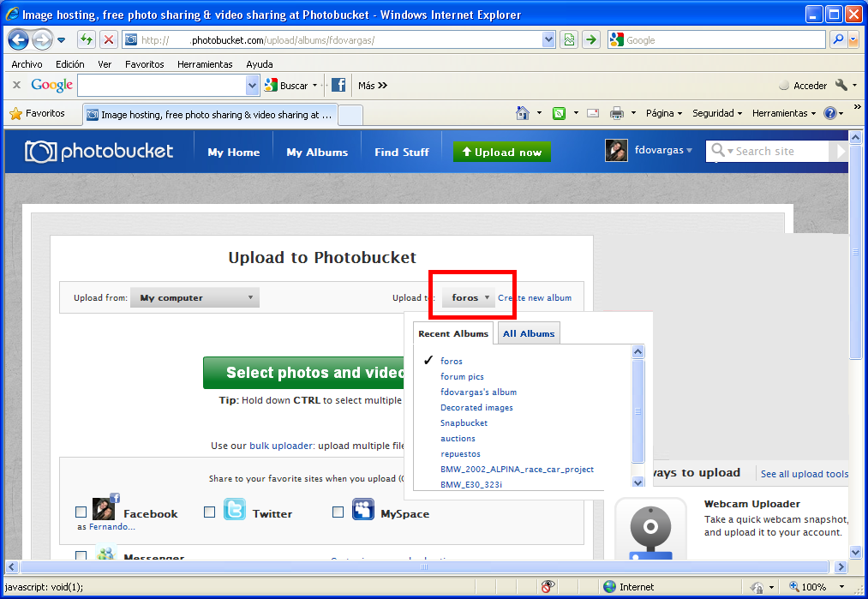Open the foros album dropdown
The image size is (868, 599).
click(469, 298)
